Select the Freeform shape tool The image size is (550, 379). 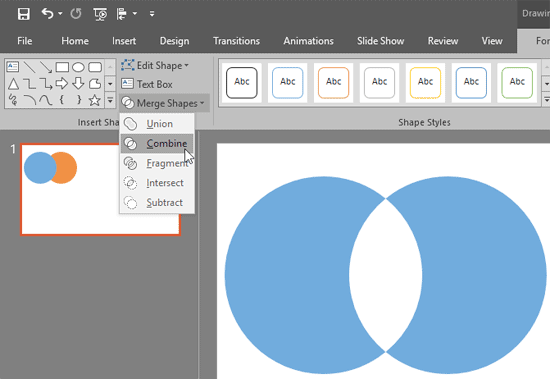(95, 84)
